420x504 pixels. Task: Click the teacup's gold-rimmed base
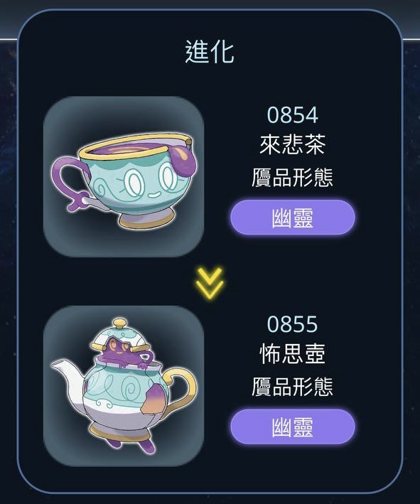coord(147,220)
